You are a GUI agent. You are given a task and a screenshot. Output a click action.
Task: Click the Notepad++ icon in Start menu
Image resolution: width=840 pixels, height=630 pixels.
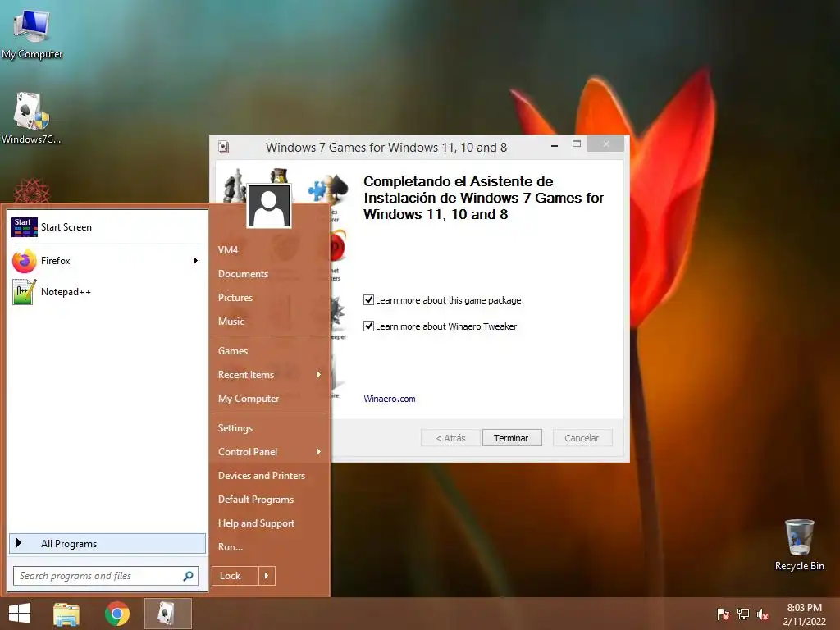pyautogui.click(x=24, y=292)
